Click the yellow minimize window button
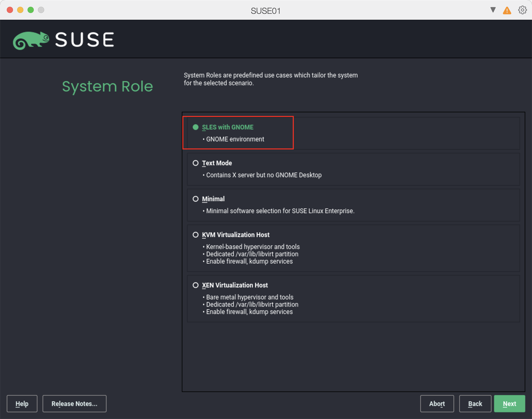This screenshot has height=419, width=532. [20, 10]
